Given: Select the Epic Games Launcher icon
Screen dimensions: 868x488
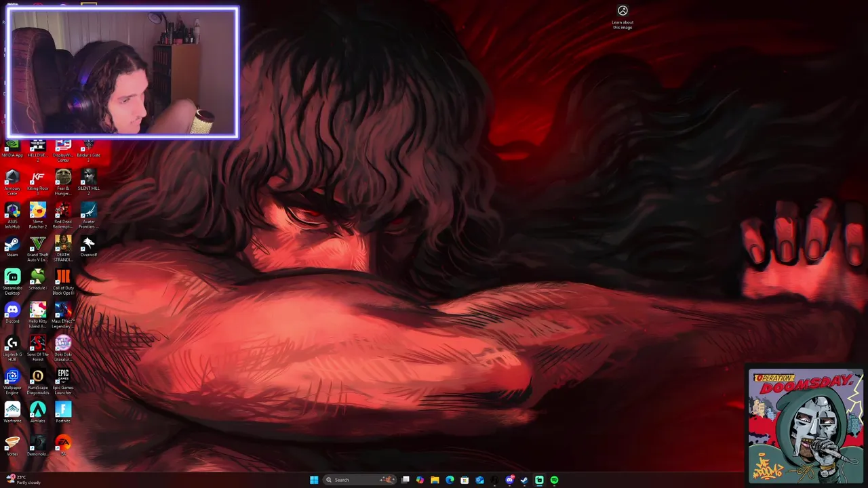Looking at the screenshot, I should pos(63,382).
